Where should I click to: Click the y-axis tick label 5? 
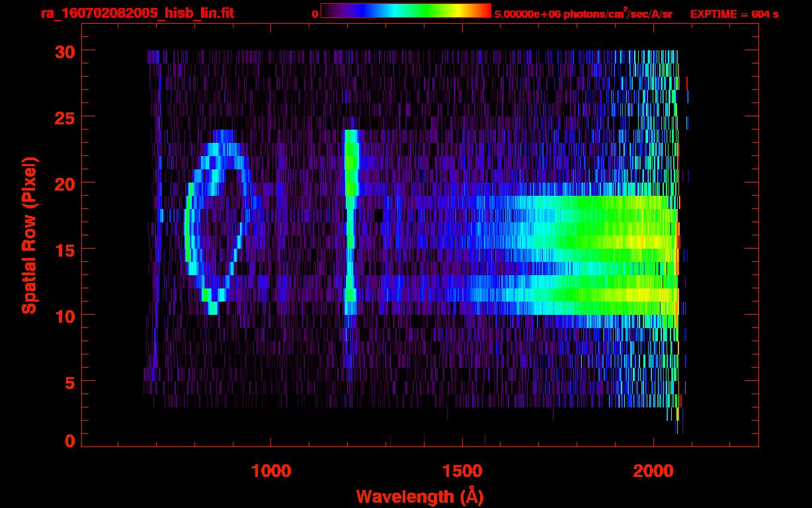point(69,382)
